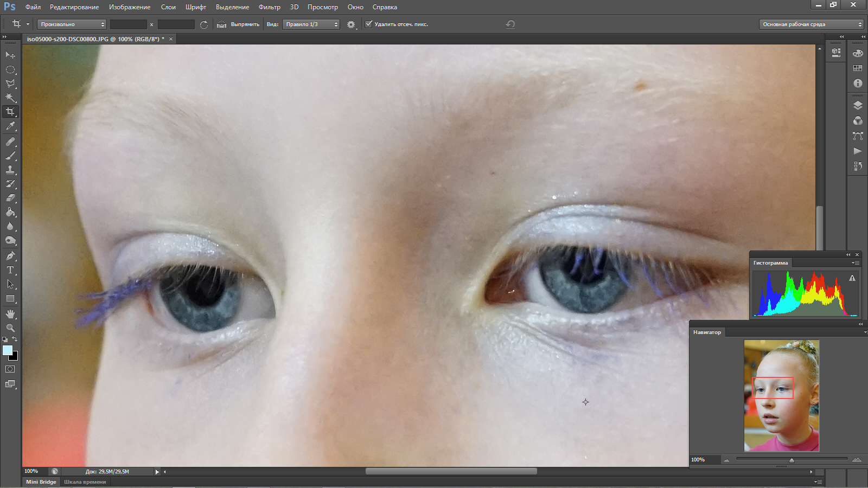This screenshot has width=868, height=488.
Task: Select the Pen tool
Action: coord(10,255)
